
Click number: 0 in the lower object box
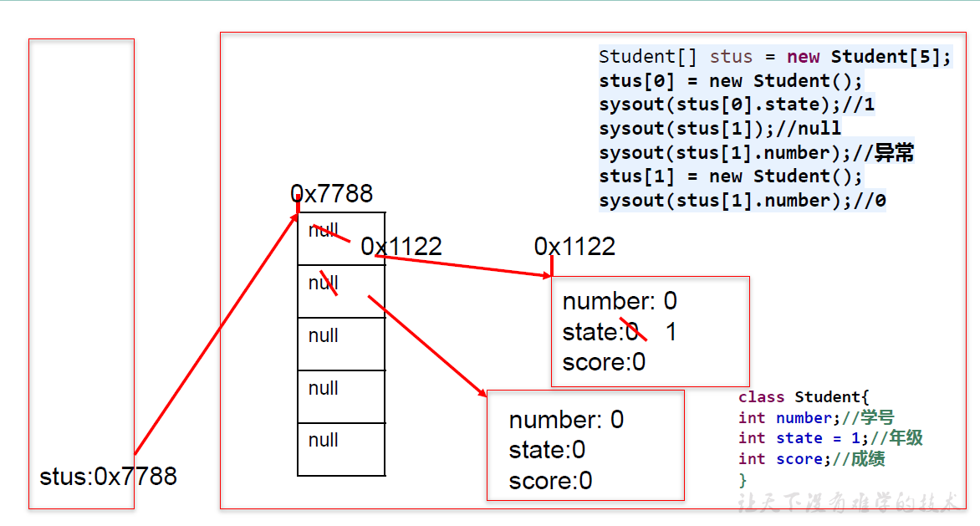click(x=566, y=420)
